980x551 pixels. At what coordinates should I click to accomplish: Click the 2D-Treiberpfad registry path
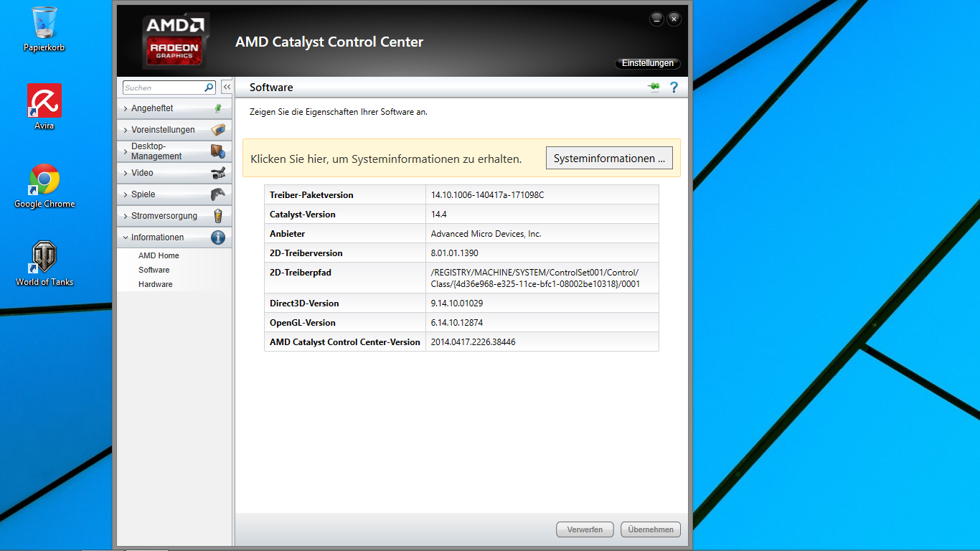(535, 278)
